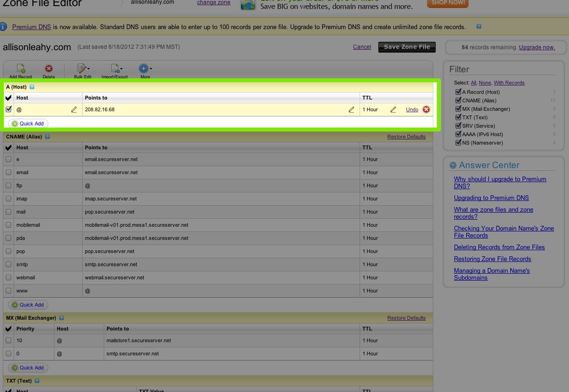Viewport: 569px width, 392px height.
Task: Toggle A Record (Host) filter checkbox
Action: point(458,92)
